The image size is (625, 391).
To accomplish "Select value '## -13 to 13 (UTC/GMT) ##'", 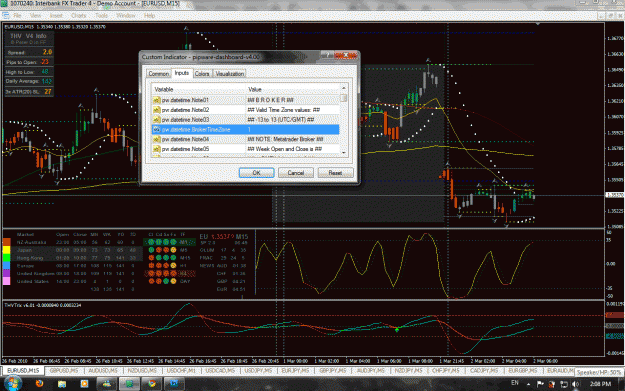I will [x=281, y=120].
